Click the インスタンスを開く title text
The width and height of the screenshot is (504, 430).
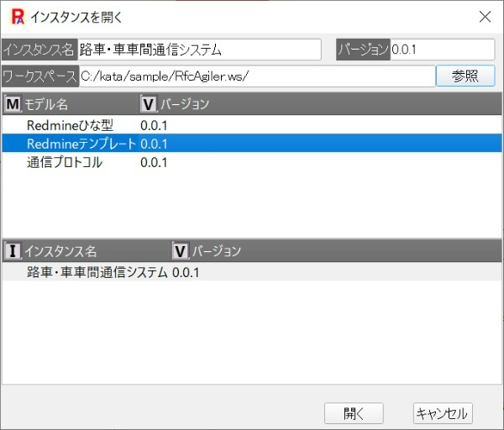76,17
